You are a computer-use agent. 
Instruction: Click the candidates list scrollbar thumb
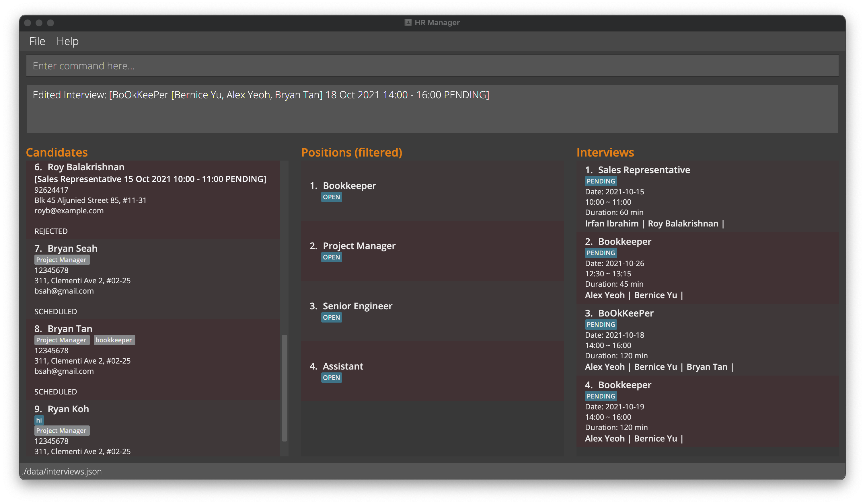pyautogui.click(x=284, y=388)
